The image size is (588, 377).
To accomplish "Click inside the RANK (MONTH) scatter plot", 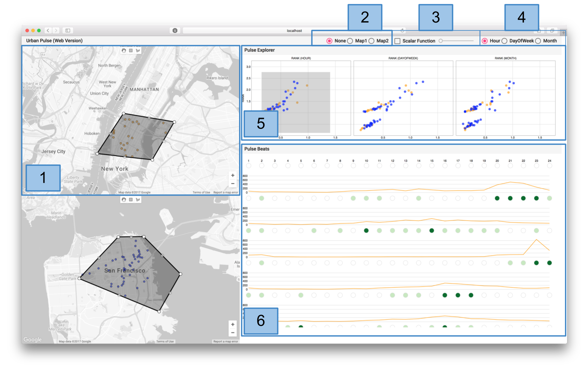I will 506,98.
